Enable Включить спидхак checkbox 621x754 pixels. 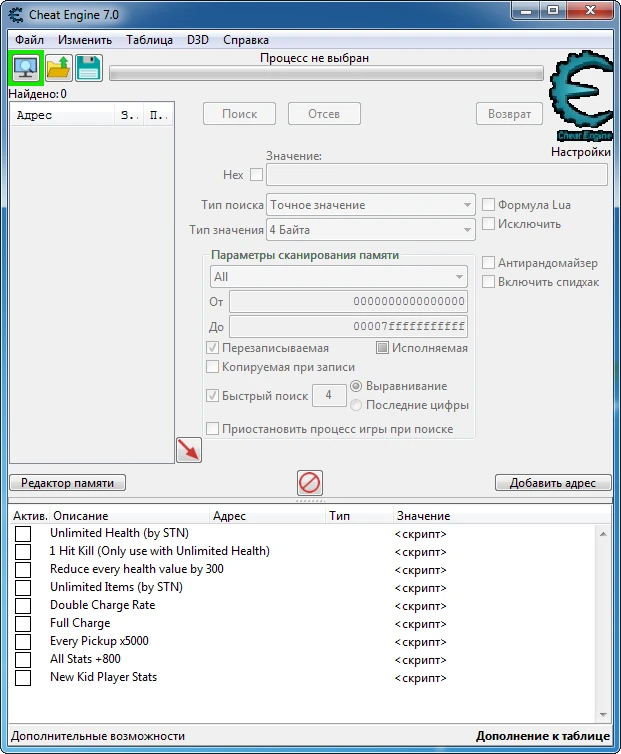click(x=488, y=282)
